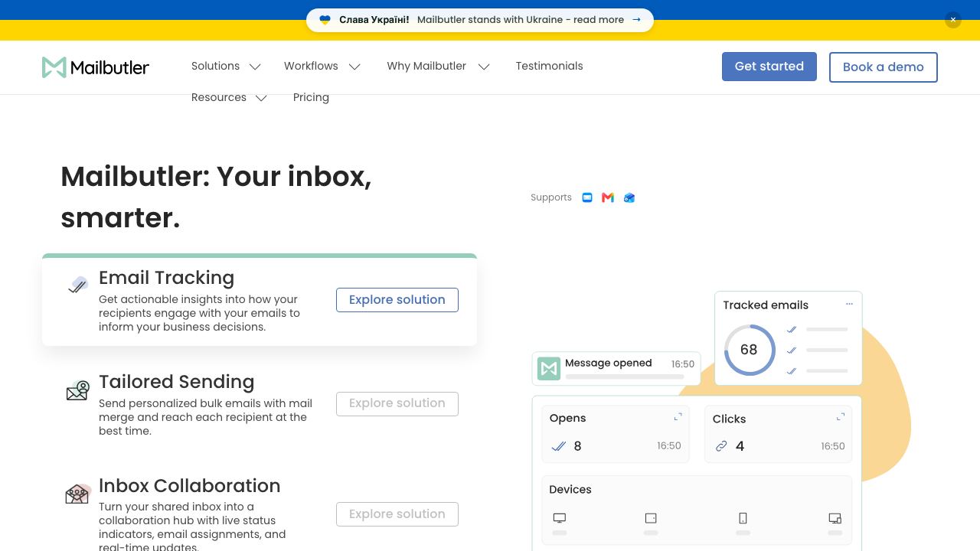Expand the Resources menu chevron
980x551 pixels.
click(x=261, y=98)
